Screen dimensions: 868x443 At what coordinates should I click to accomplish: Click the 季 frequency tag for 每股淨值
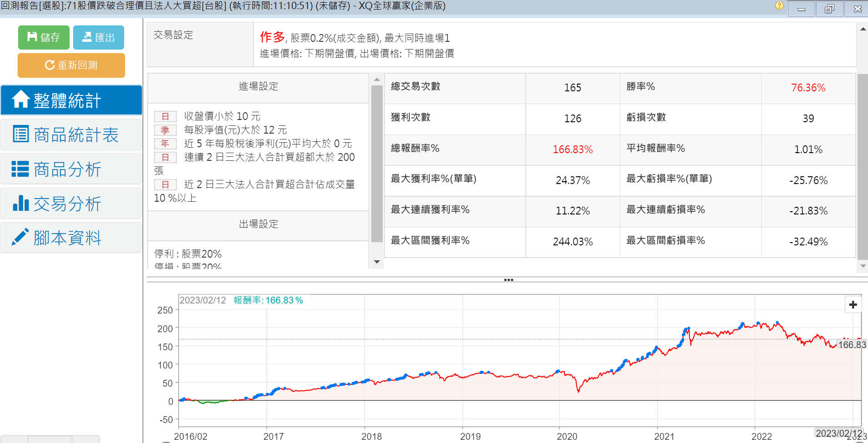[165, 130]
